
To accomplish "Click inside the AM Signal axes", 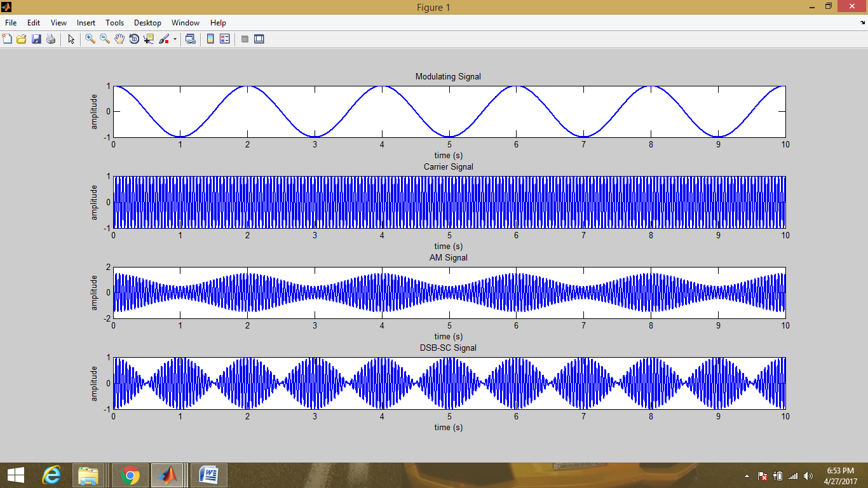I will tap(449, 292).
